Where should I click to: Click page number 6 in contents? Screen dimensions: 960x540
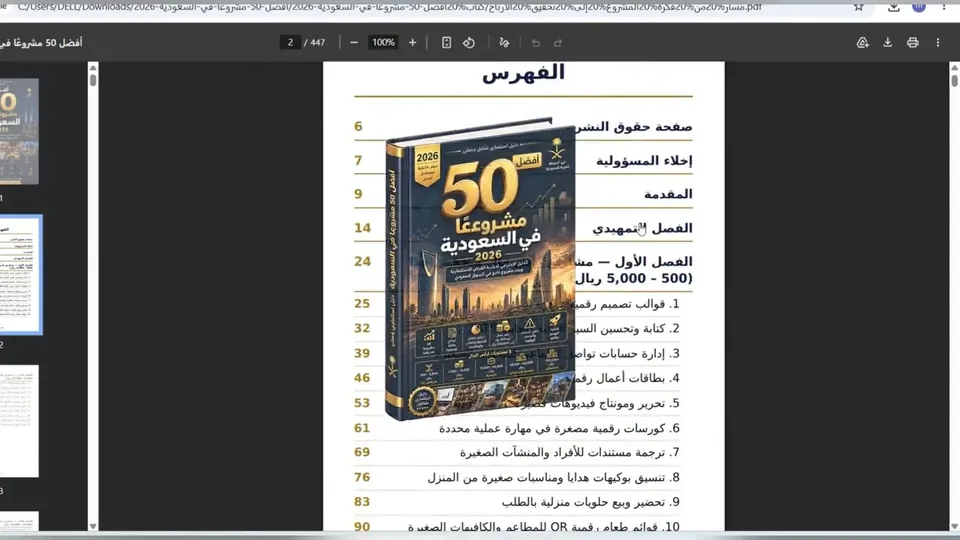pyautogui.click(x=358, y=126)
